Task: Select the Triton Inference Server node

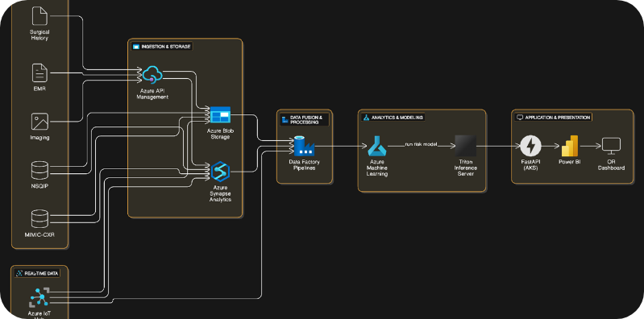Action: 465,146
